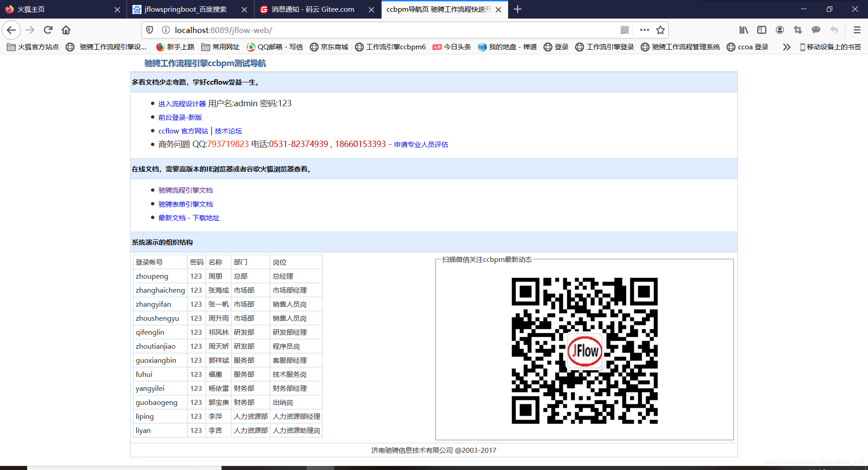Screen dimensions: 868x470
Task: Open the Firefox home page
Action: tap(66, 30)
